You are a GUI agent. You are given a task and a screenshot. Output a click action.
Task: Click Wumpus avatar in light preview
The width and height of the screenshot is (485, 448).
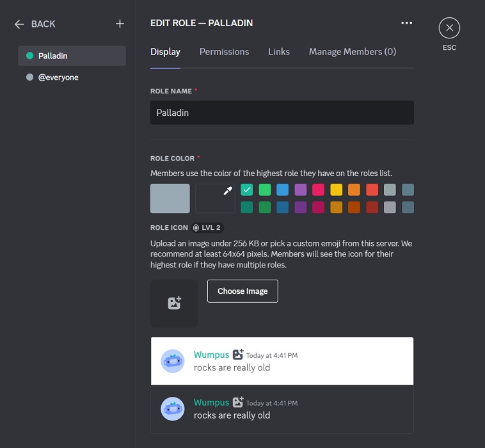point(173,361)
